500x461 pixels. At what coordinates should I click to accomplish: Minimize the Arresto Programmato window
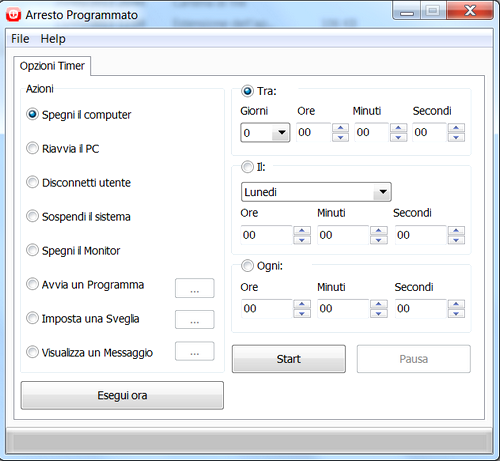click(x=407, y=11)
